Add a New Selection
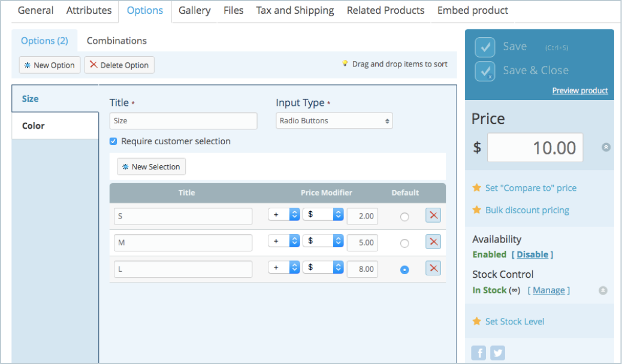The height and width of the screenshot is (364, 622). (x=151, y=166)
